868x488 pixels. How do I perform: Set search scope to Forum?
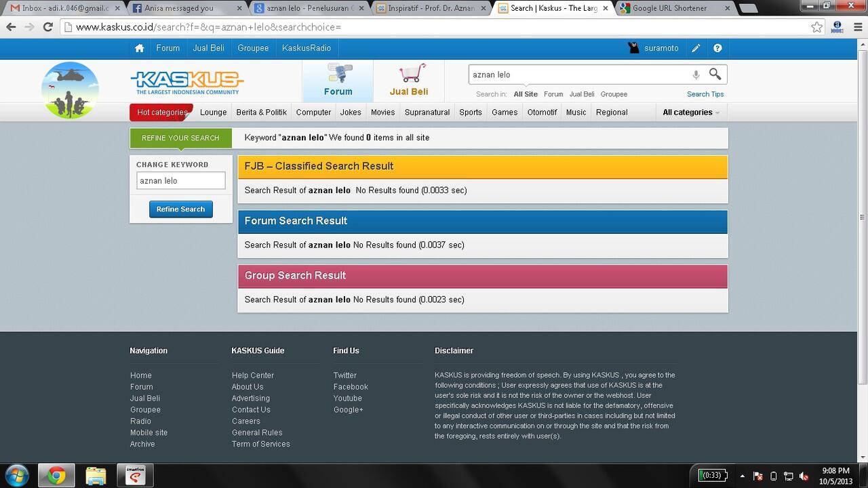(553, 94)
